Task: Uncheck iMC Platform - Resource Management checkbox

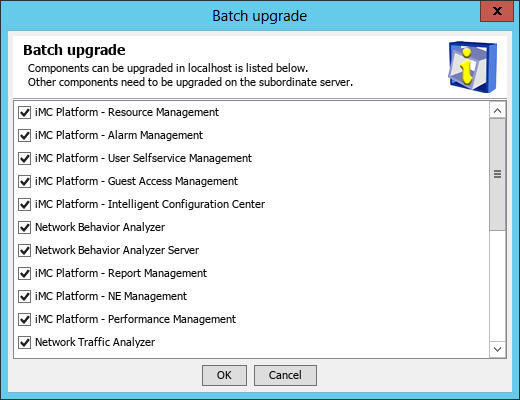Action: point(24,112)
